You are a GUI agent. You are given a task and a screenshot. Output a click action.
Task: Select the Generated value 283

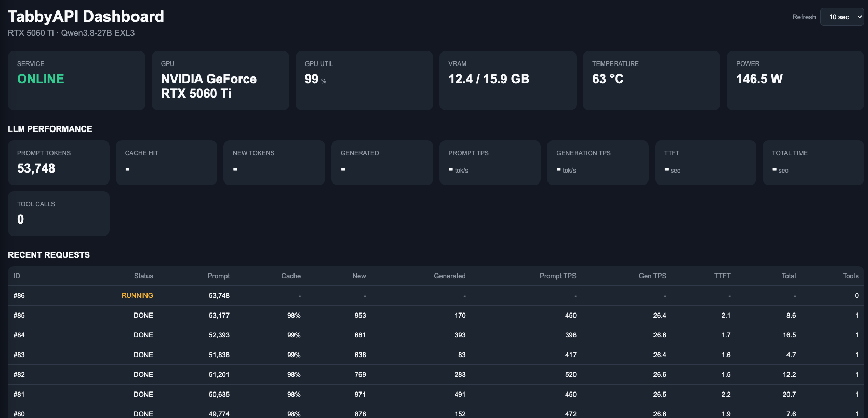(x=460, y=375)
